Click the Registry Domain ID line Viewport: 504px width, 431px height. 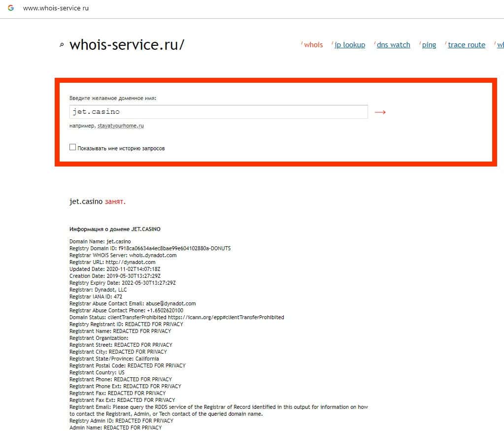click(150, 248)
